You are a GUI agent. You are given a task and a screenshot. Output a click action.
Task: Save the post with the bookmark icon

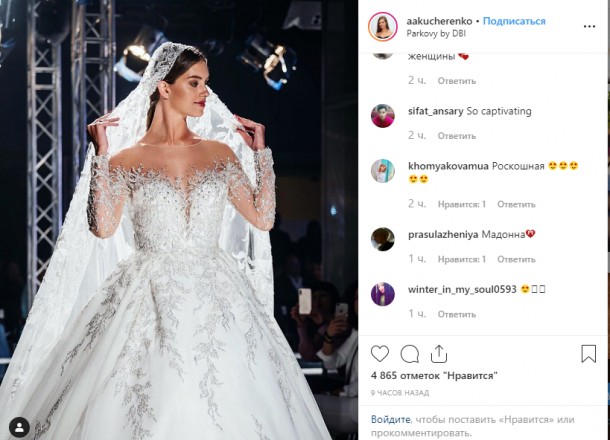pyautogui.click(x=589, y=354)
